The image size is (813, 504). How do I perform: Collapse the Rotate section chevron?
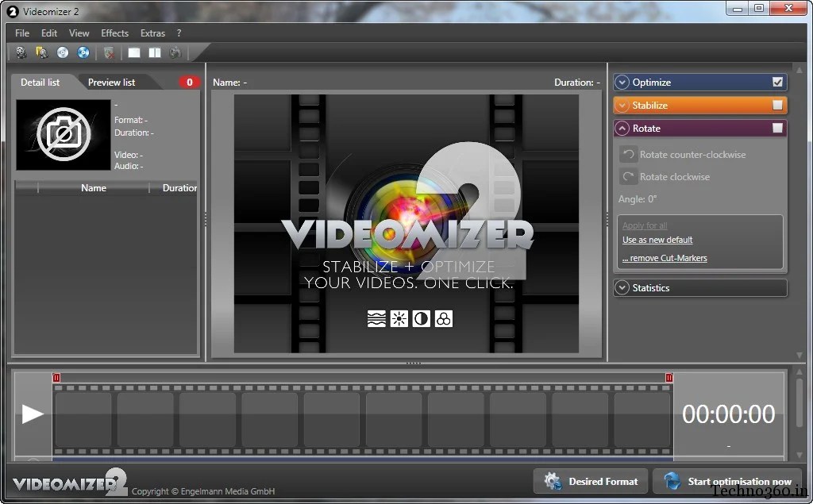pyautogui.click(x=622, y=128)
